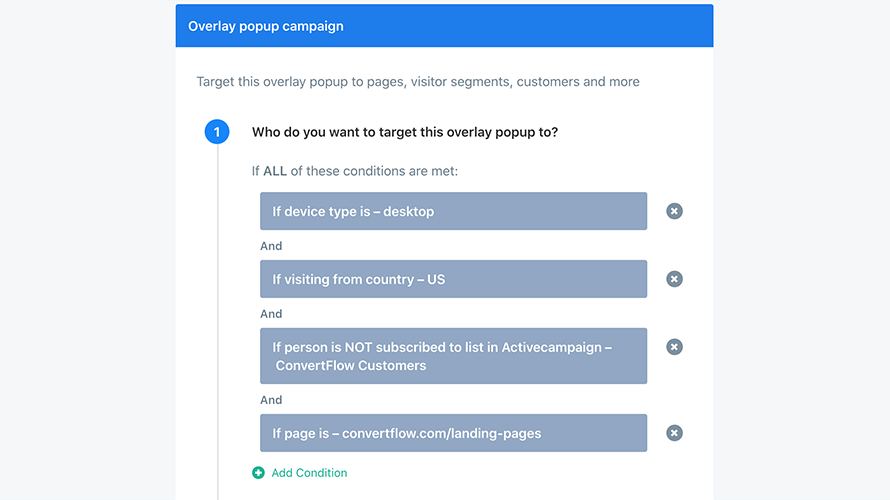The width and height of the screenshot is (890, 500).
Task: Click the blue step 1 circle
Action: pos(217,132)
